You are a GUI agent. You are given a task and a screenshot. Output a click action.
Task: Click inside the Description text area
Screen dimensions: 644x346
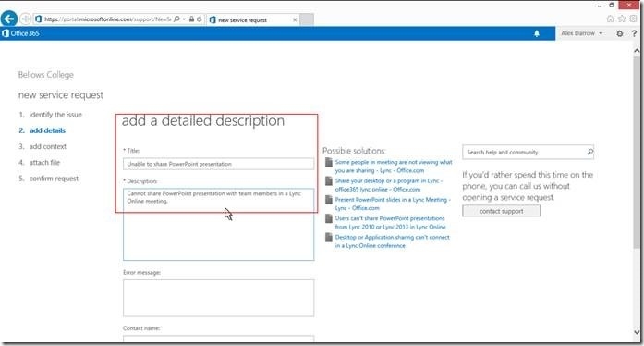pos(218,224)
